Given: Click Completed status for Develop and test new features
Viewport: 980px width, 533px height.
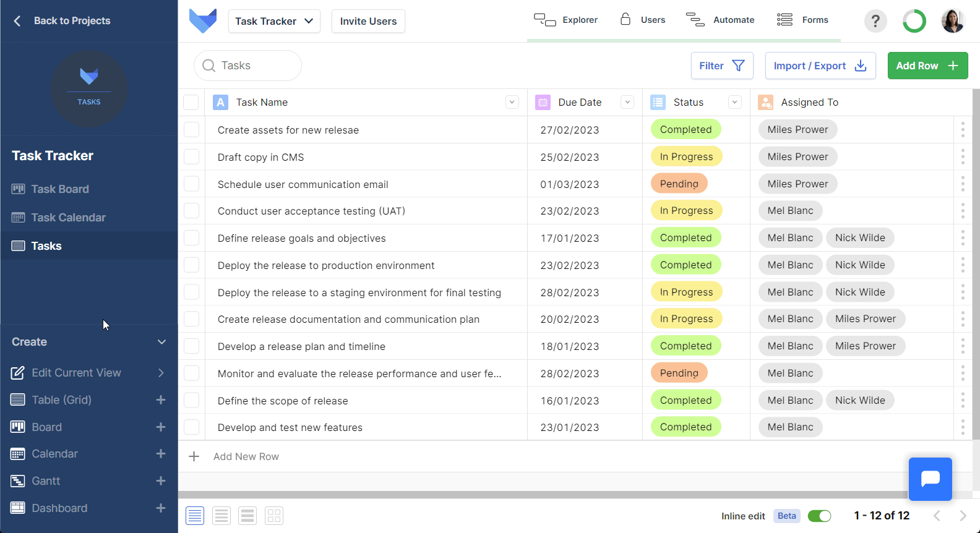Looking at the screenshot, I should click(686, 427).
